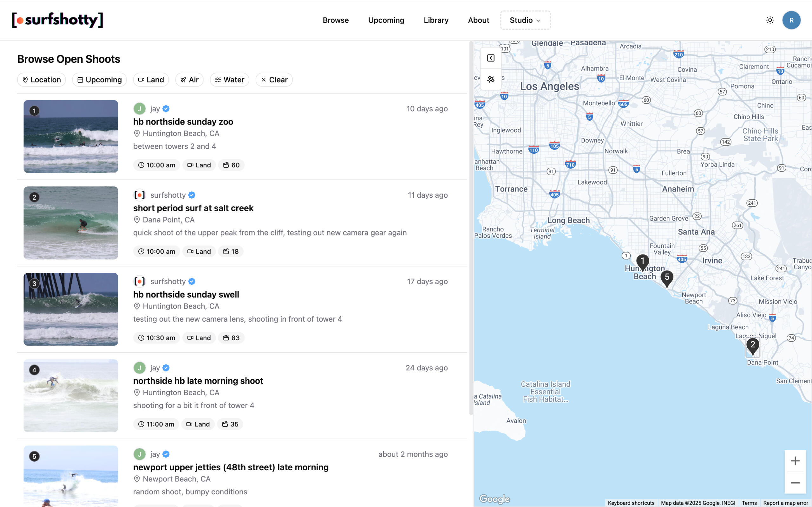The height and width of the screenshot is (507, 812).
Task: Open the Location filter
Action: click(42, 80)
